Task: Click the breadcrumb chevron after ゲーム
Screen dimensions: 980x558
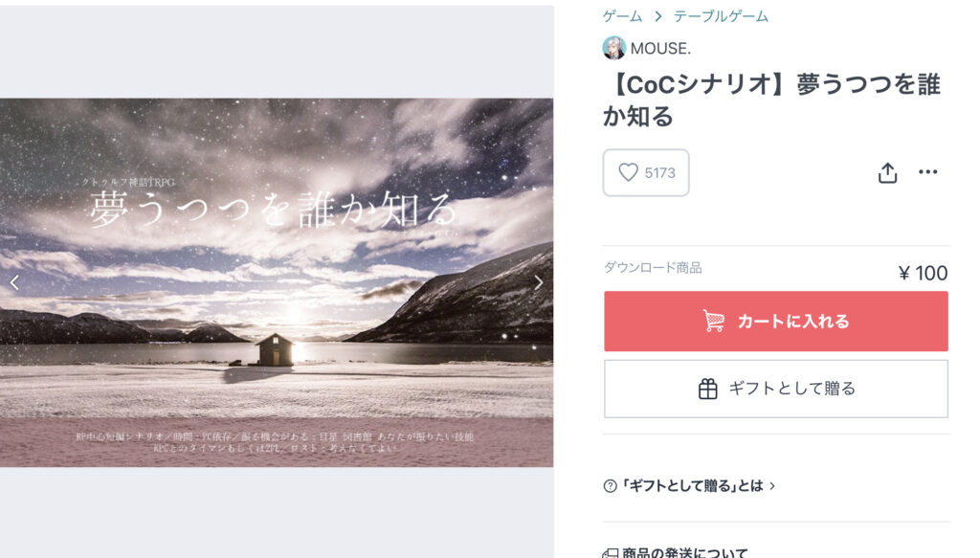Action: click(658, 17)
